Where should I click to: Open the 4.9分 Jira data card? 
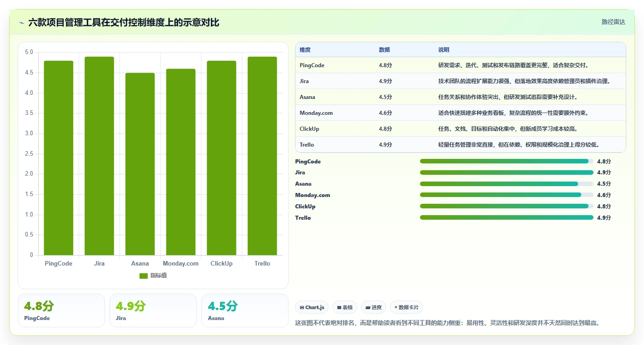click(153, 310)
